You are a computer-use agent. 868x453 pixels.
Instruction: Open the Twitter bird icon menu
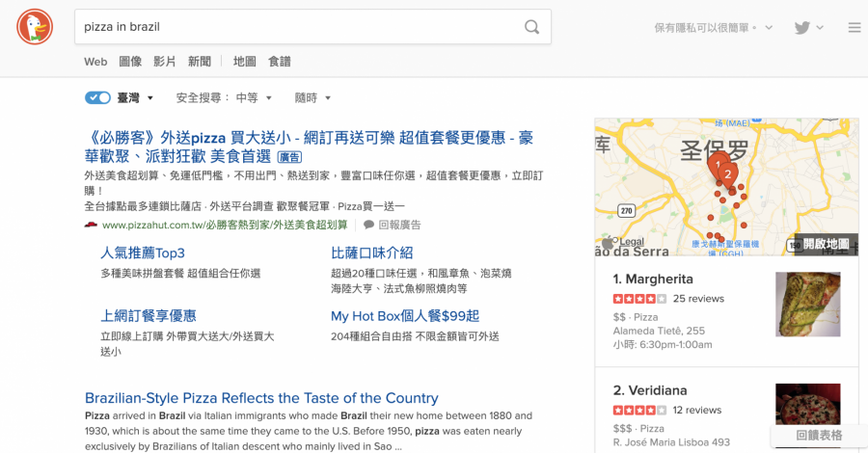[x=802, y=28]
